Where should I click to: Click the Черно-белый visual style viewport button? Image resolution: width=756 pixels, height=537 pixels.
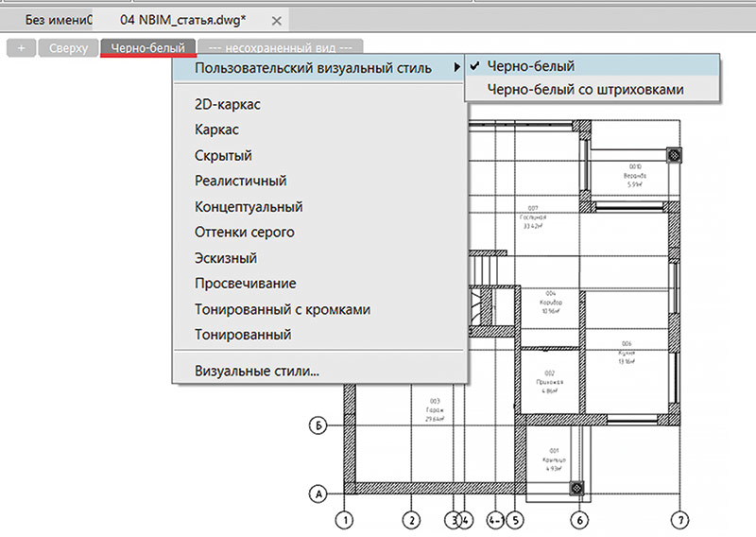tap(148, 47)
